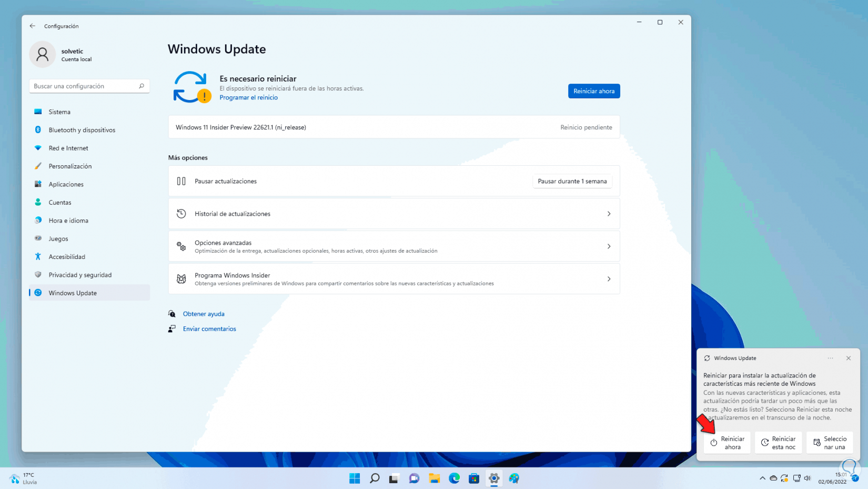Launch Microsoft Edge from the taskbar
The image size is (868, 489).
[x=454, y=478]
